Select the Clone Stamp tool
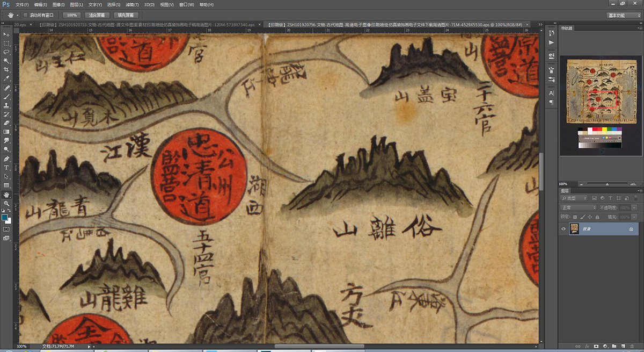 6,105
